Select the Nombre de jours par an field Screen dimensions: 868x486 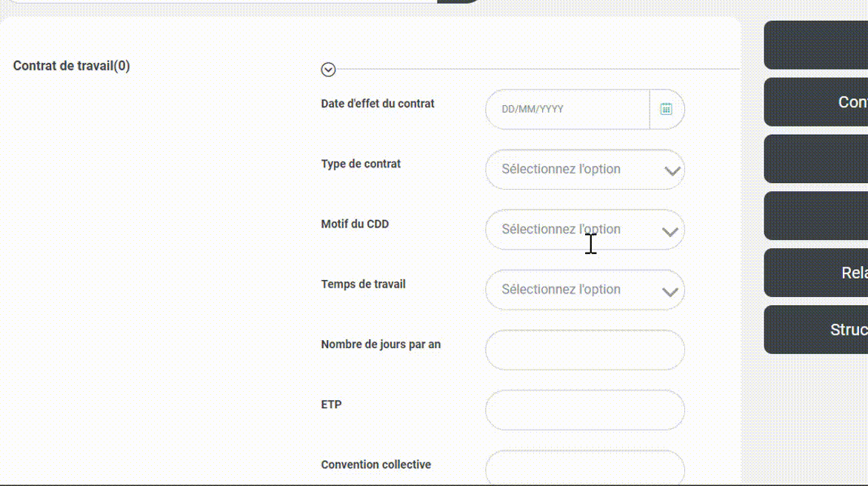tap(585, 350)
